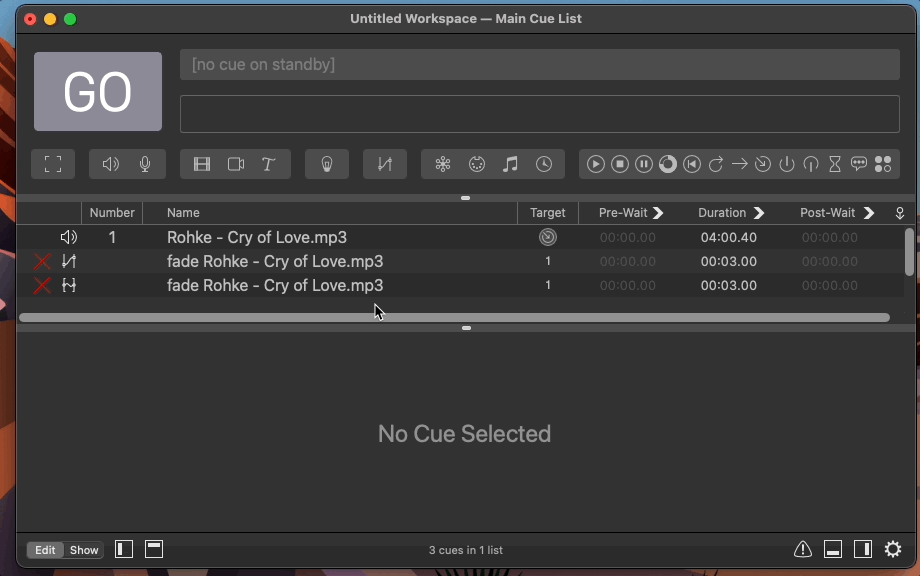Select the last fade Rohke cue row
Screen dimensions: 920x576
click(x=461, y=285)
